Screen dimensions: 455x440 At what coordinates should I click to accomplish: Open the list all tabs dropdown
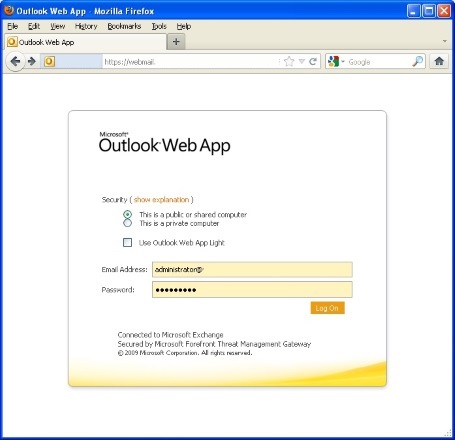[445, 41]
